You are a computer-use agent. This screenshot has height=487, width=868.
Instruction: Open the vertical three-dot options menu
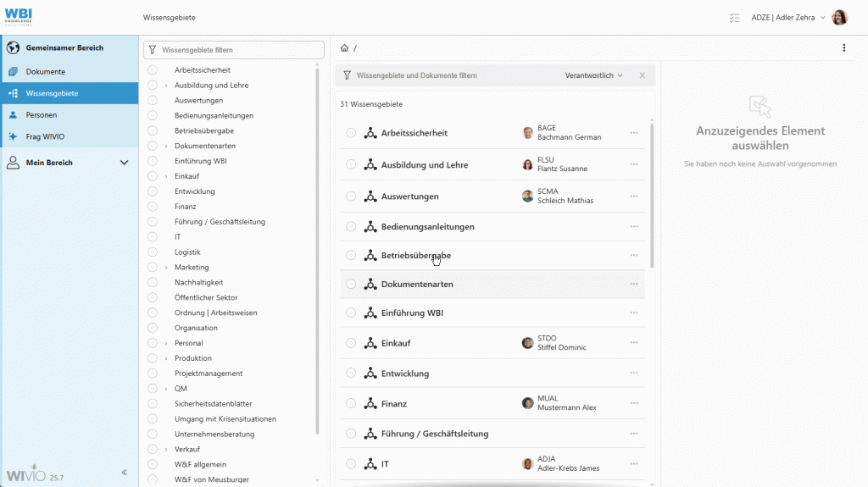844,48
